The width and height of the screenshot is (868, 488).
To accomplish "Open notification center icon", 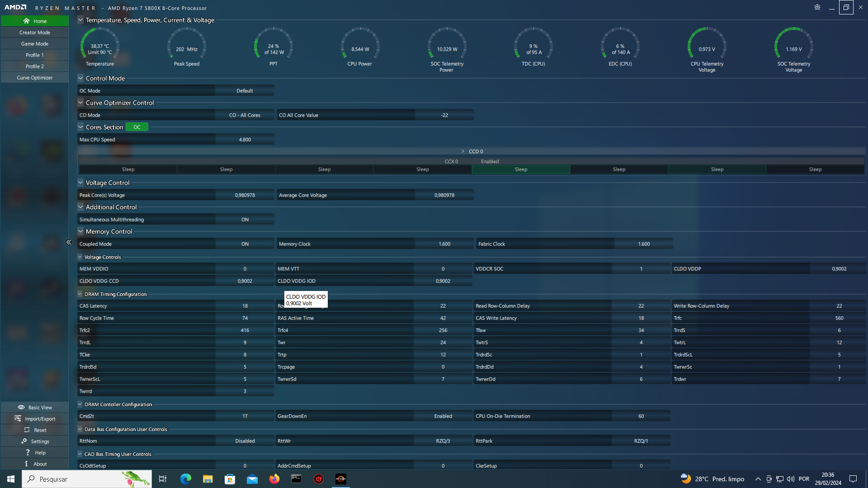I will 853,479.
